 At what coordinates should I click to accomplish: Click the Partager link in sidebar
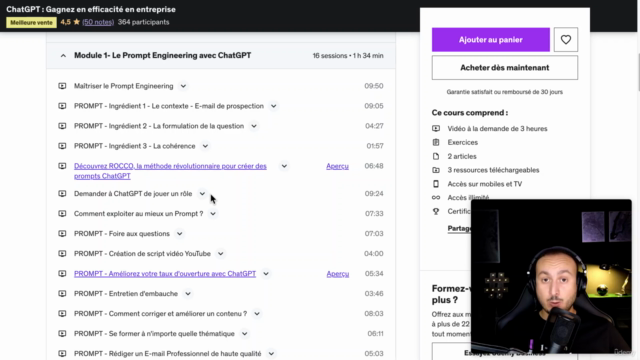click(x=459, y=229)
